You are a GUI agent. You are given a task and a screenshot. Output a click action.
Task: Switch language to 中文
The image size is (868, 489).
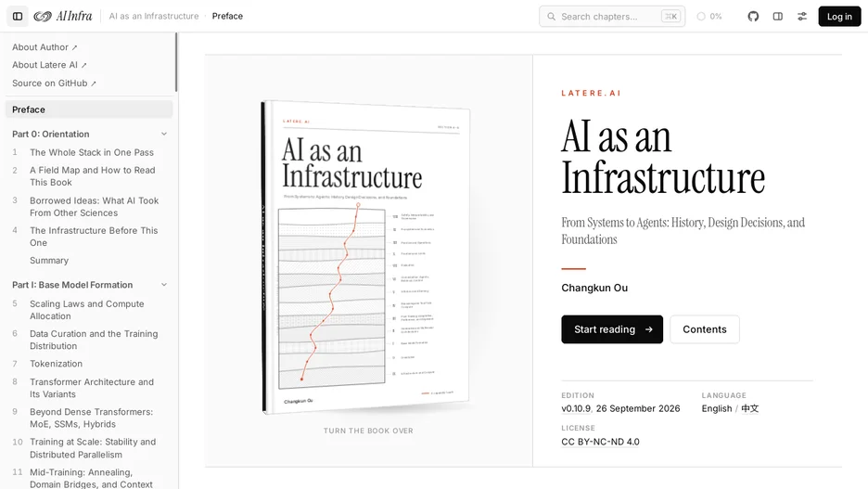749,408
